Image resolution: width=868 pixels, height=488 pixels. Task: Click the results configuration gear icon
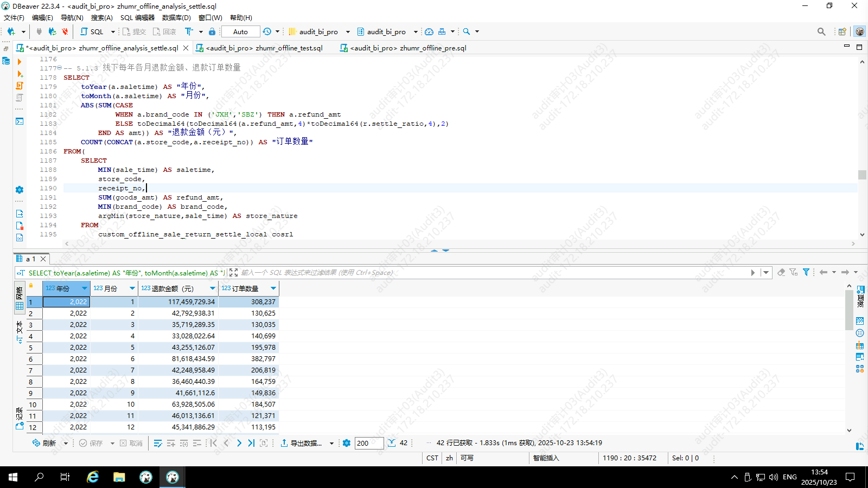click(x=347, y=443)
